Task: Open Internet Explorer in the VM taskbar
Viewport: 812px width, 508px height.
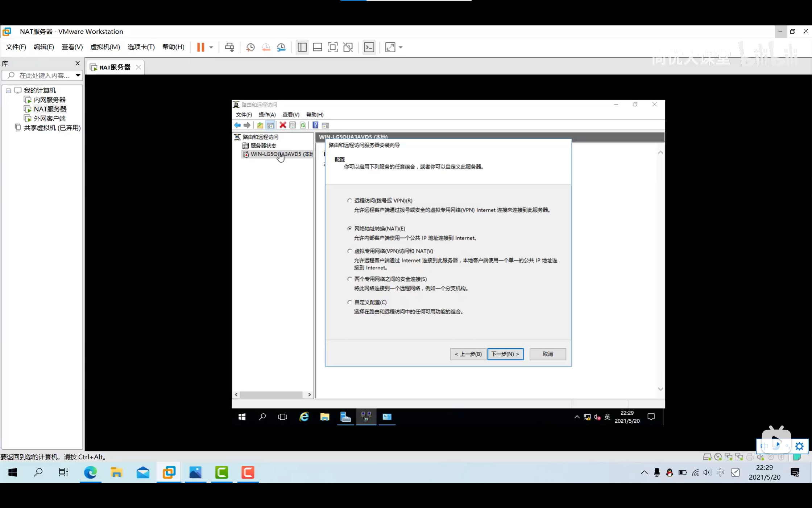Action: 304,417
